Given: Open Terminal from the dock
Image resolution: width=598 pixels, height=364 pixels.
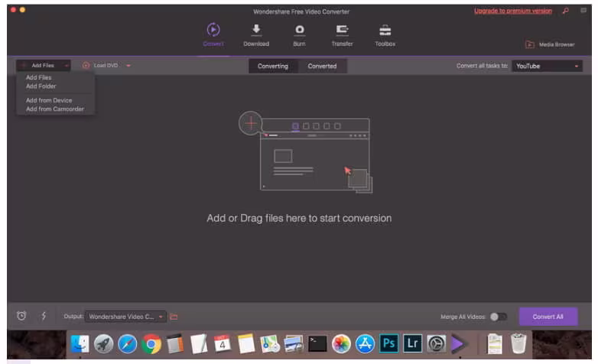Looking at the screenshot, I should pos(317,344).
